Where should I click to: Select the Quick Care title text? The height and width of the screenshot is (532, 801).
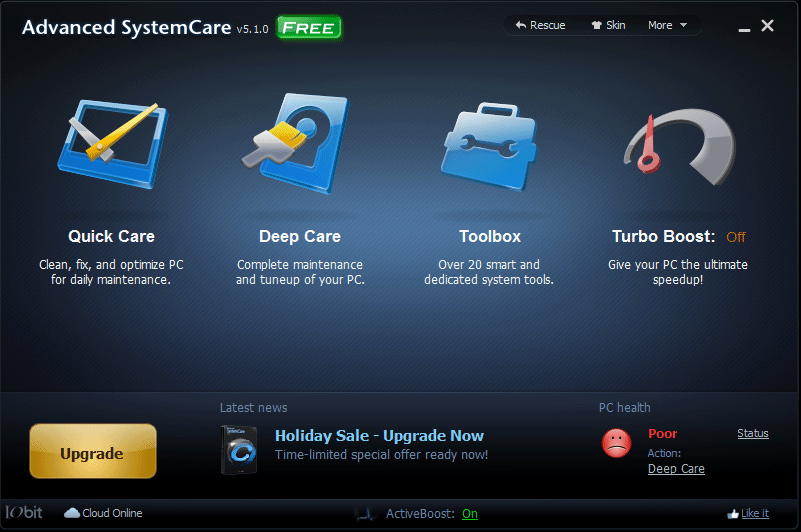click(x=111, y=236)
